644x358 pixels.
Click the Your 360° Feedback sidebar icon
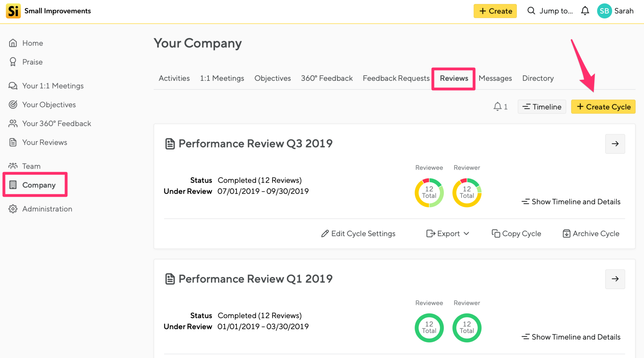(13, 123)
